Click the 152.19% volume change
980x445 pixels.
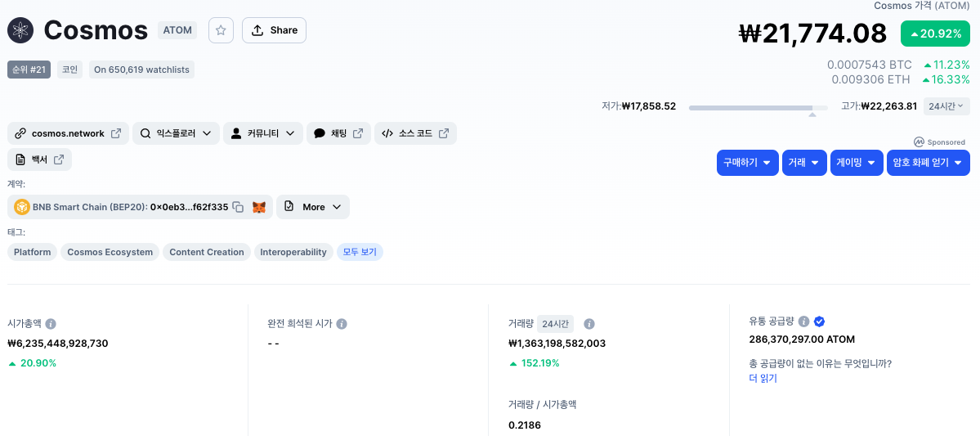point(535,363)
